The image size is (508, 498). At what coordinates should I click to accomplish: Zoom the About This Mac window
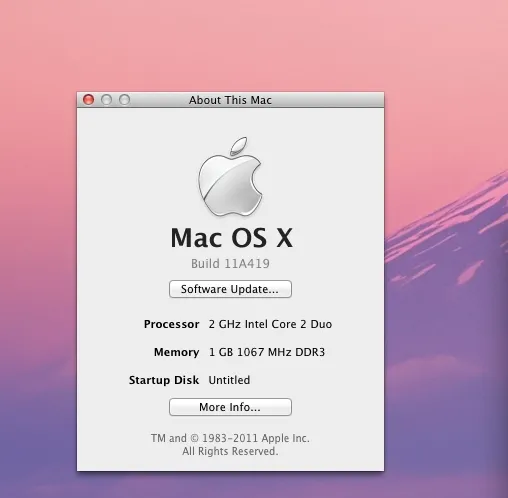[x=124, y=99]
